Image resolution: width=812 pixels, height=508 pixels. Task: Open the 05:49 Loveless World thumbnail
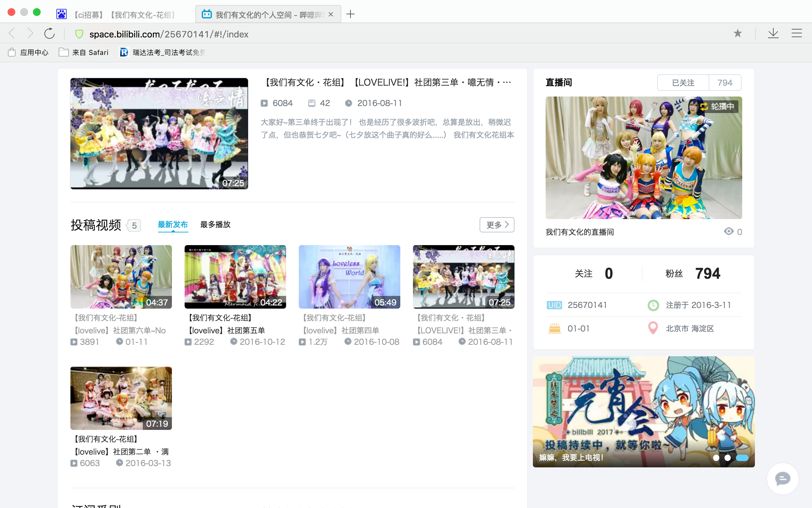pos(349,277)
